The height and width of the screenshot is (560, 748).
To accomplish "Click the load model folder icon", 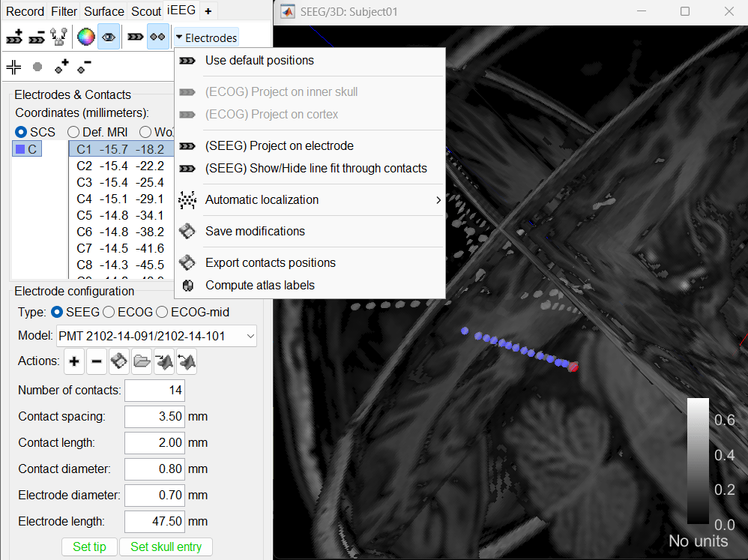I will [x=141, y=362].
